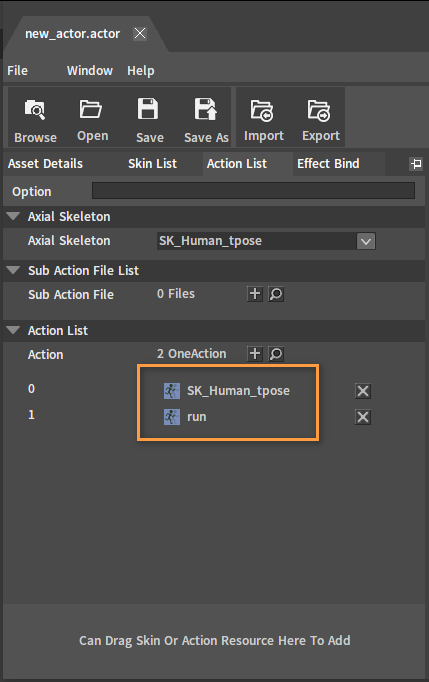Collapse the Axial Skeleton section
This screenshot has width=429, height=682.
pos(13,216)
